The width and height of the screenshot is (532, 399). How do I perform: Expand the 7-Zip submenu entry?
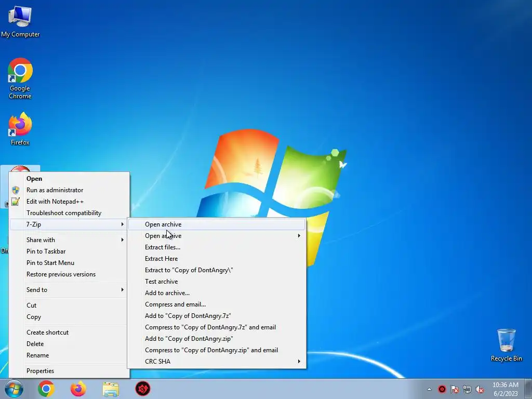click(x=69, y=224)
